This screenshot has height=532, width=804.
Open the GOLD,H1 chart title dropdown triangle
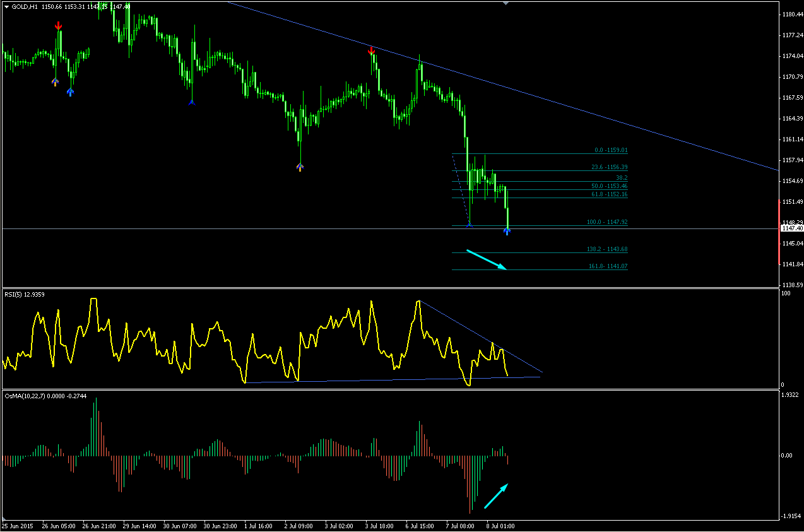click(6, 6)
